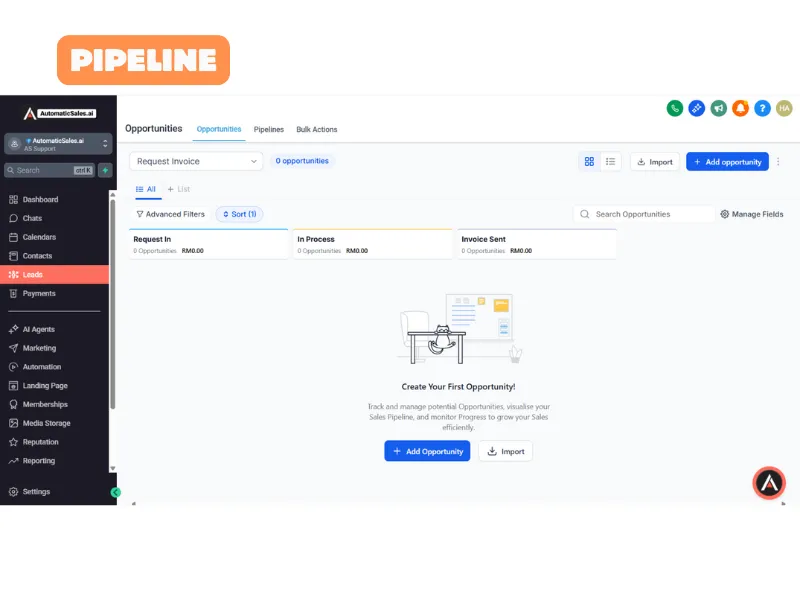Open the Sort (1) options

(239, 214)
